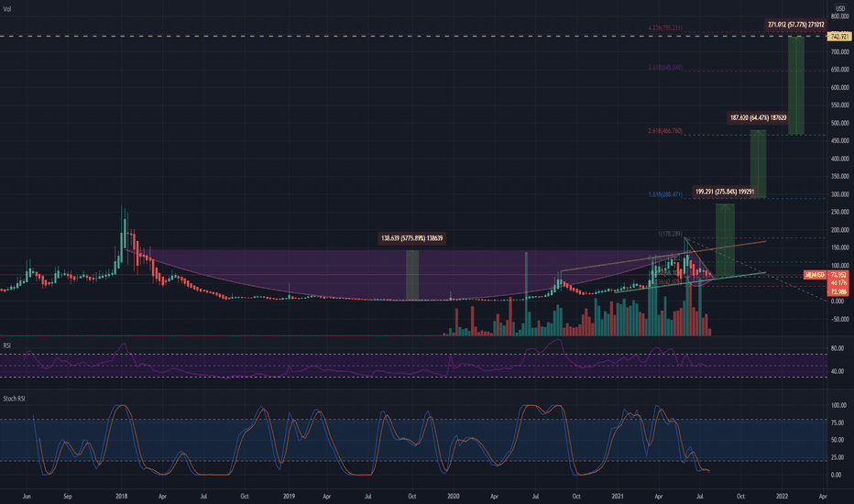Click the green price-range box below the 199.291 label

[725, 240]
